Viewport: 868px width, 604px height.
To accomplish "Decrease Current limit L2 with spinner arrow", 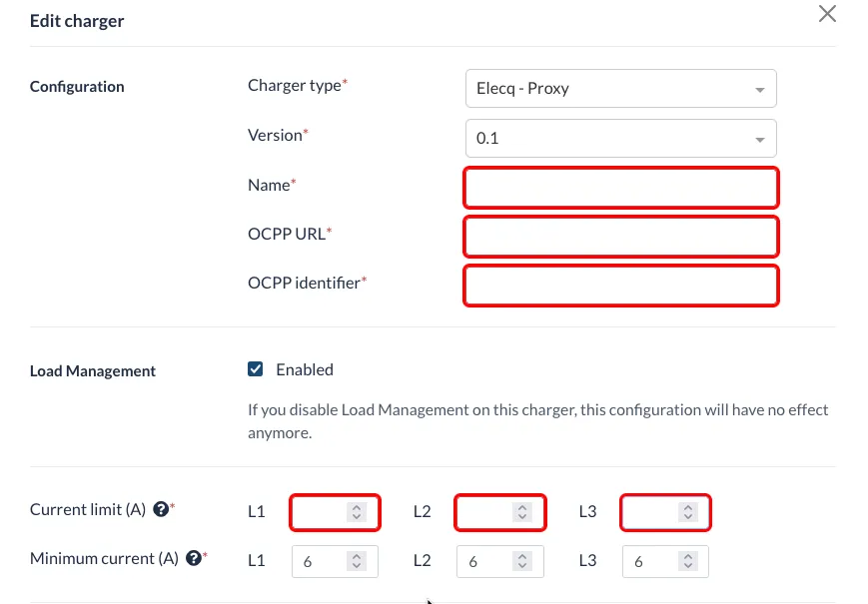I will pyautogui.click(x=522, y=517).
